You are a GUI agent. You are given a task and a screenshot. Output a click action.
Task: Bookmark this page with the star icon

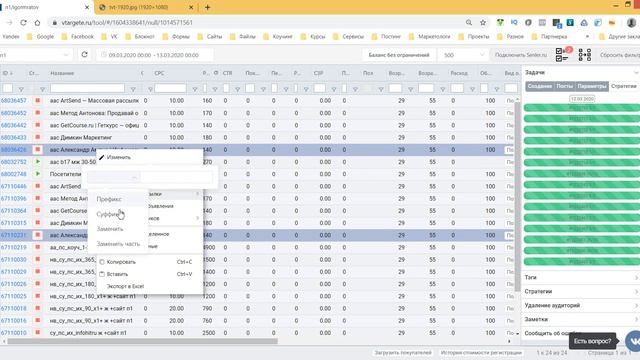[483, 23]
